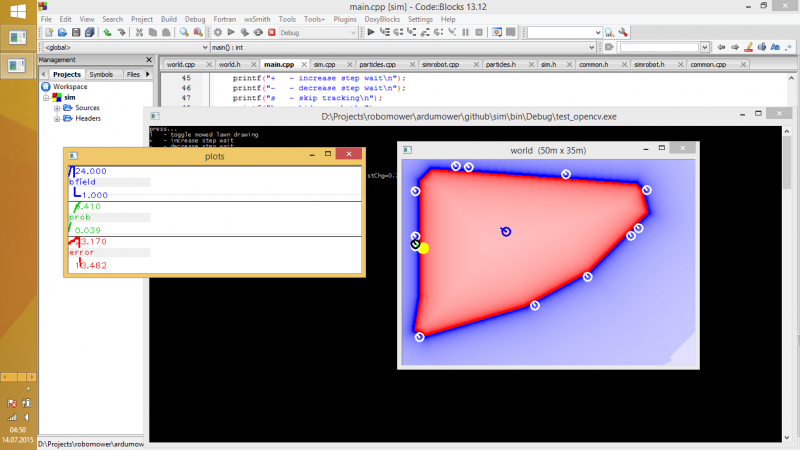Open the Debugging windows icon
Screen dimensions: 800x450
pyautogui.click(x=497, y=33)
